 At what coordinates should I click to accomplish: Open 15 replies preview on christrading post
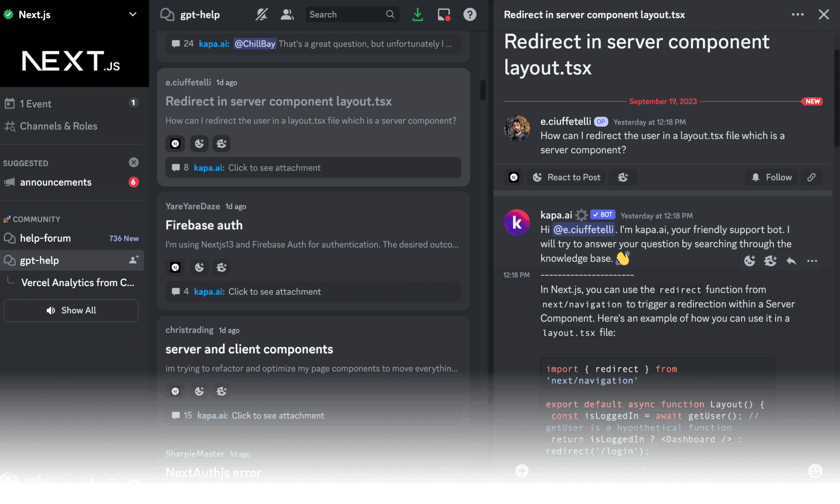tap(313, 415)
